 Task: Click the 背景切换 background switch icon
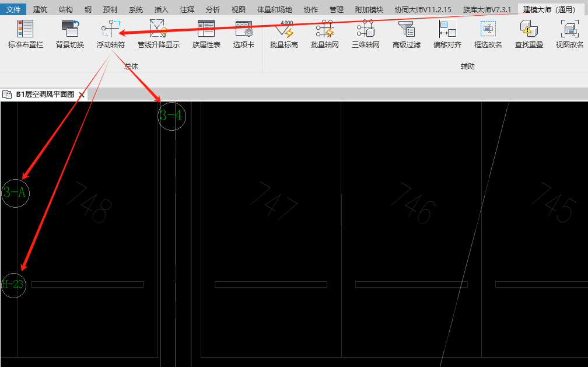pos(70,34)
